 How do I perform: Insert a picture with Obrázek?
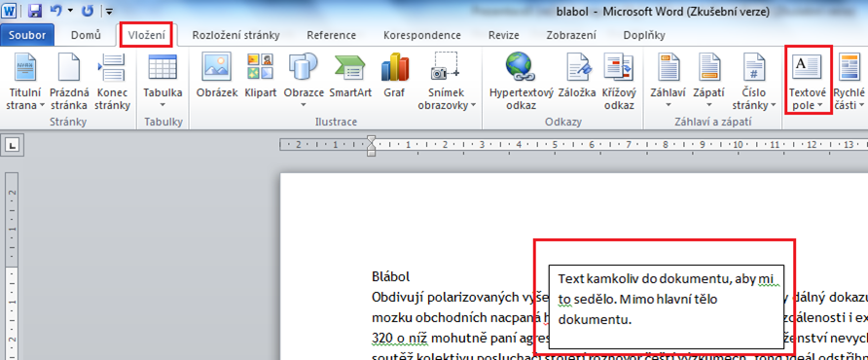[x=217, y=76]
